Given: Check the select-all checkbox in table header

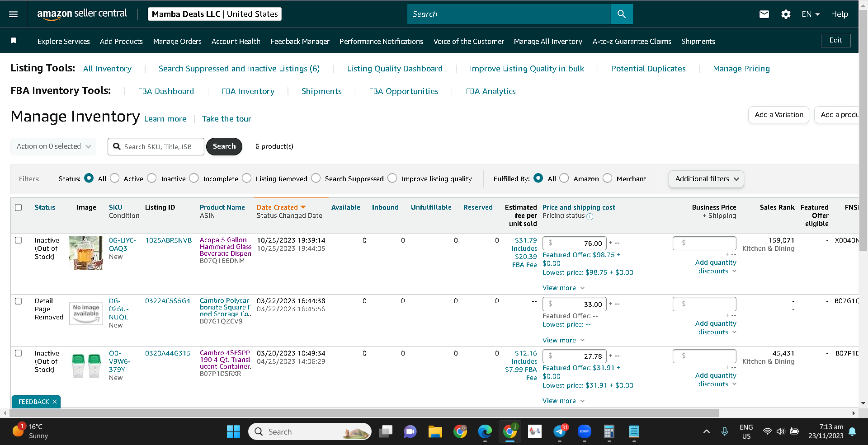Looking at the screenshot, I should pyautogui.click(x=19, y=207).
